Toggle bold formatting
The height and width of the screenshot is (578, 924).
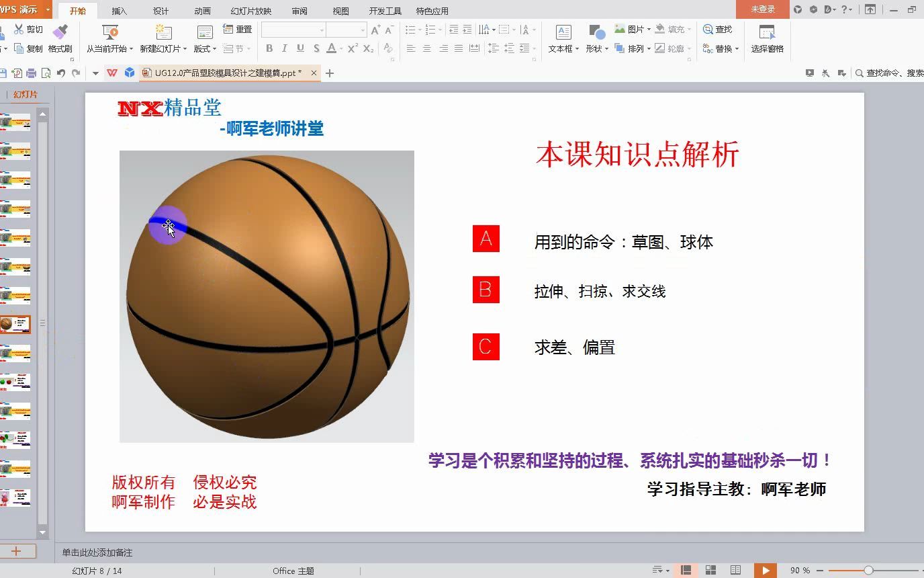point(269,48)
